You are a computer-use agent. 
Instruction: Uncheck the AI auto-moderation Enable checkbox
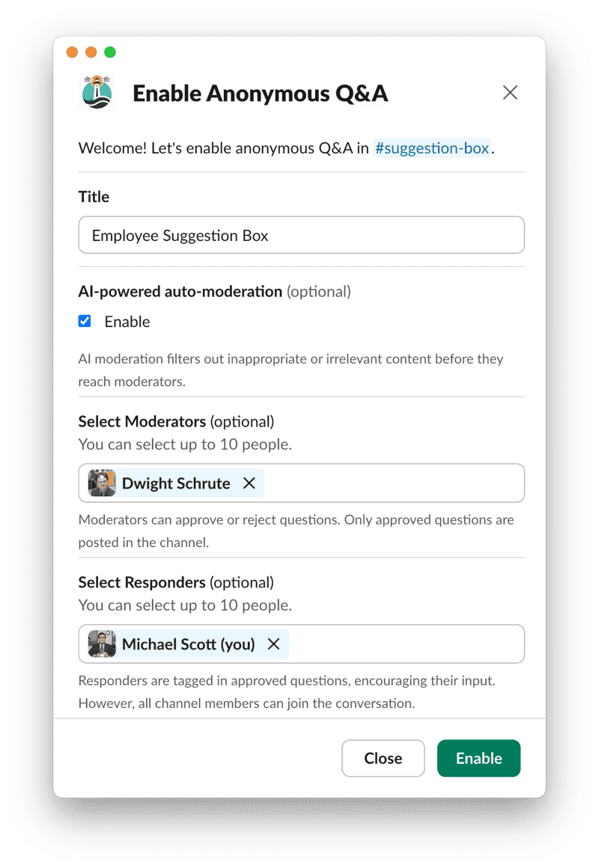click(x=85, y=321)
